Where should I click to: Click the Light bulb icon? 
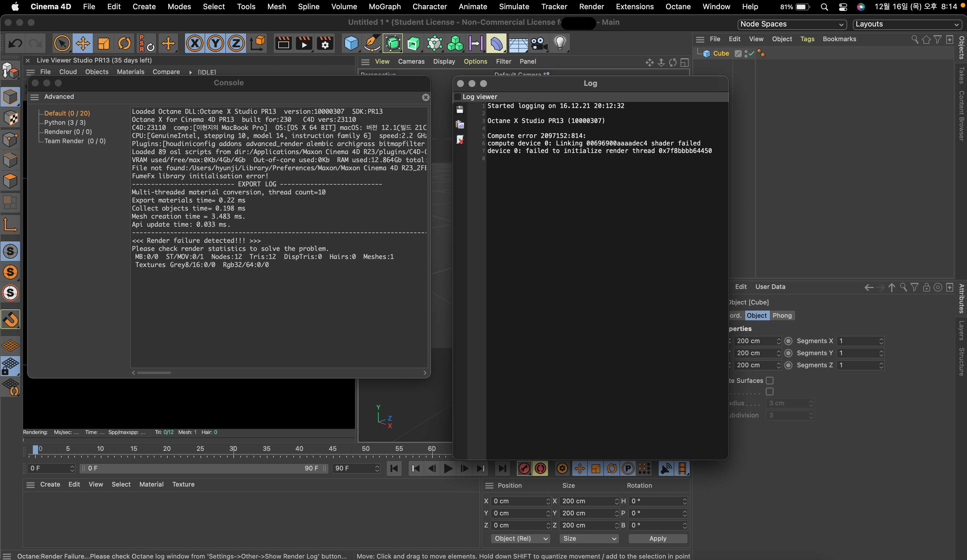coord(560,43)
